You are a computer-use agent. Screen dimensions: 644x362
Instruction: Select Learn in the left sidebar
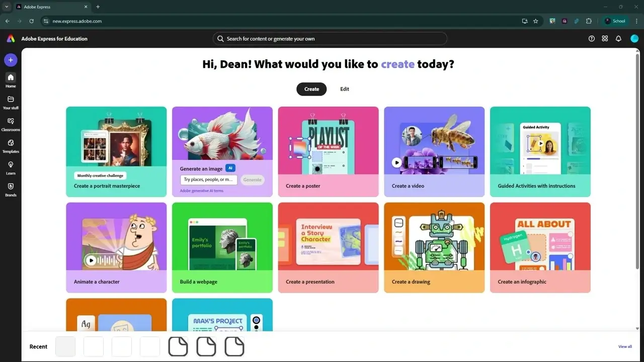[11, 167]
